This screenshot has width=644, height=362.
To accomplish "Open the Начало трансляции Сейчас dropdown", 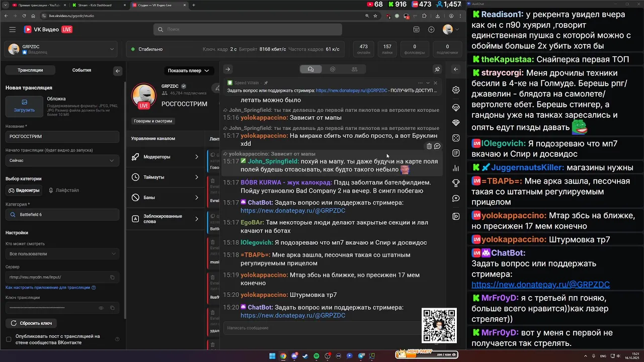I will point(62,160).
